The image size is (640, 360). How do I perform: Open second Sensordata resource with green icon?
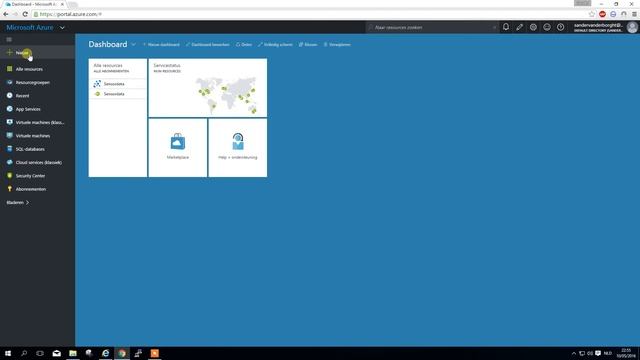pos(118,94)
